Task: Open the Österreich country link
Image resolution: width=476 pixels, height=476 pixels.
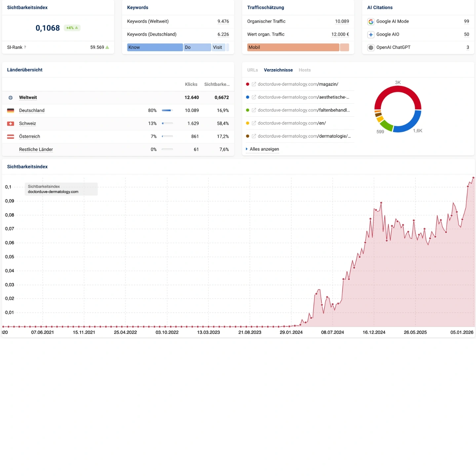Action: pos(29,137)
